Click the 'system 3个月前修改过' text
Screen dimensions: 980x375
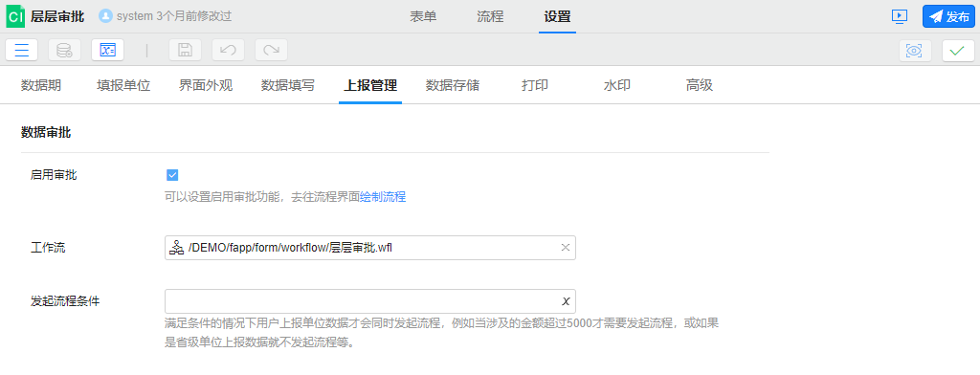[174, 16]
